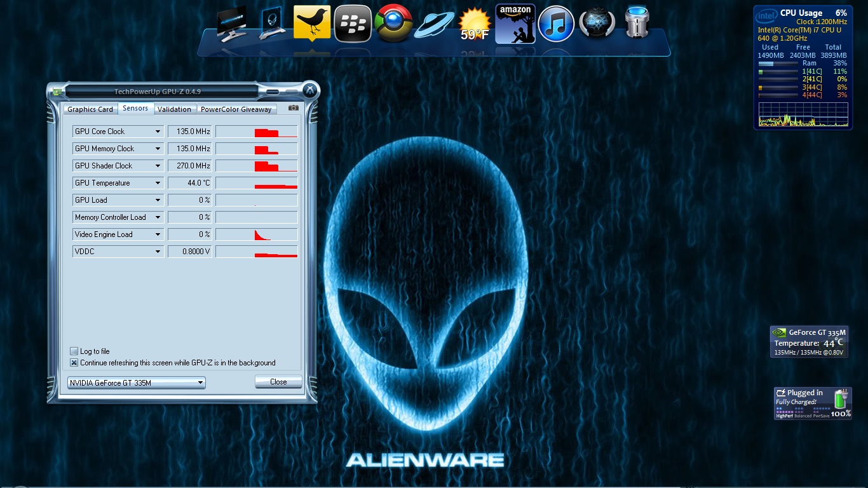Screen dimensions: 868x488
Task: Open the Memory Controller Load dropdown
Action: click(118, 217)
